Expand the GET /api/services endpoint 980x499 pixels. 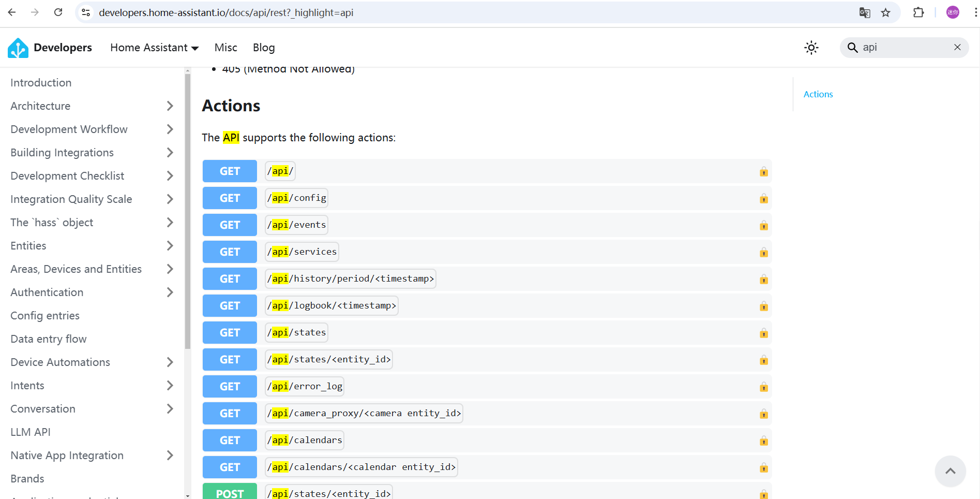(487, 252)
